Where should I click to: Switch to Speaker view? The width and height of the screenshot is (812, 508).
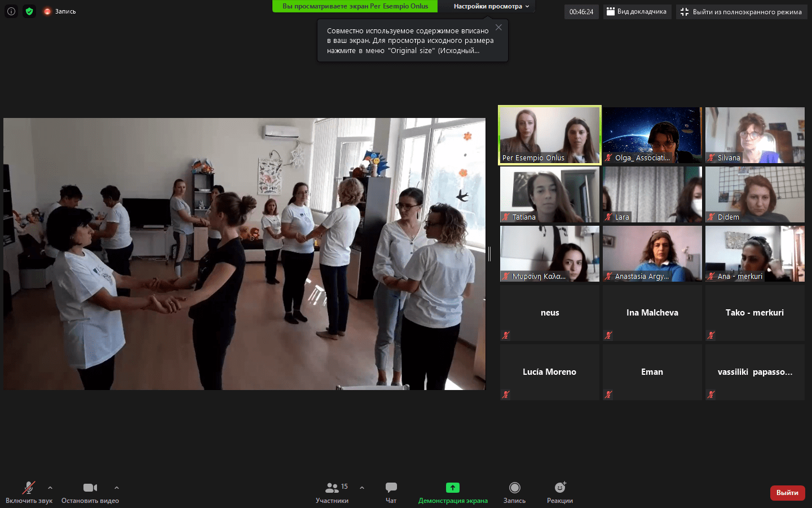(x=637, y=12)
